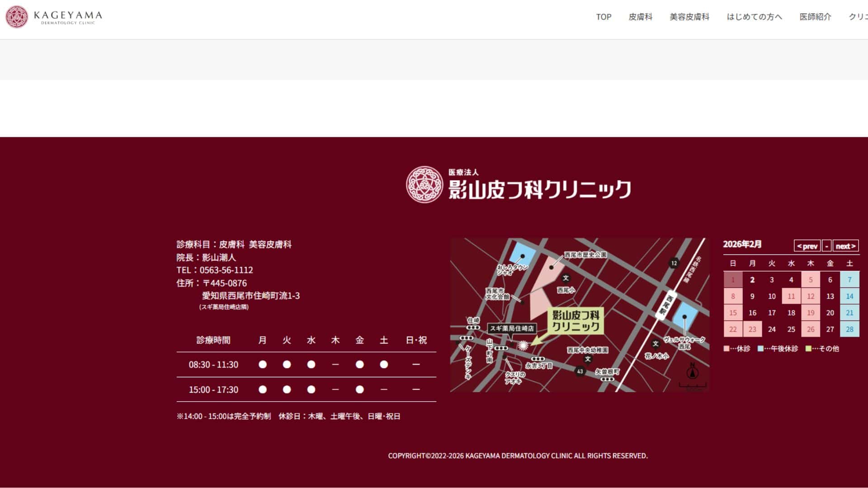Click the Kageyama Dermatology Clinic header logo
The height and width of the screenshot is (488, 868).
click(x=54, y=17)
